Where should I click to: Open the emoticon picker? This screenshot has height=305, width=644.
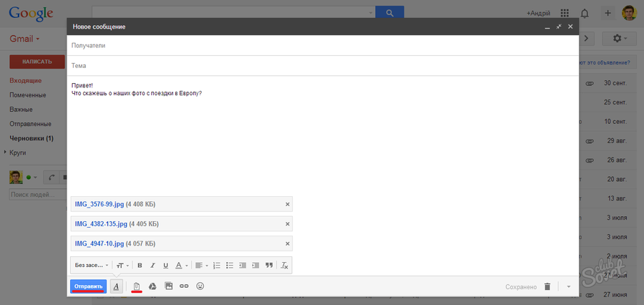pyautogui.click(x=200, y=286)
